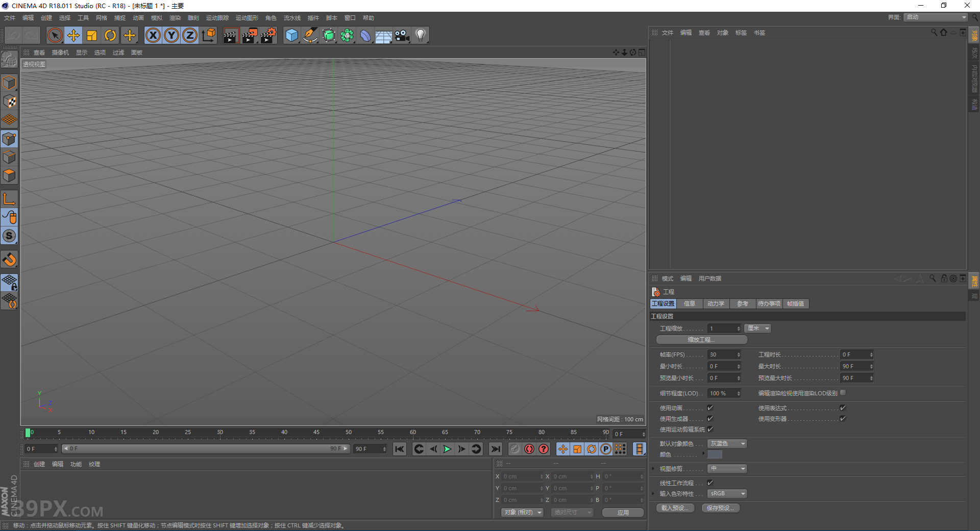Click the 颜色 color swatch
The width and height of the screenshot is (980, 531).
tap(715, 454)
